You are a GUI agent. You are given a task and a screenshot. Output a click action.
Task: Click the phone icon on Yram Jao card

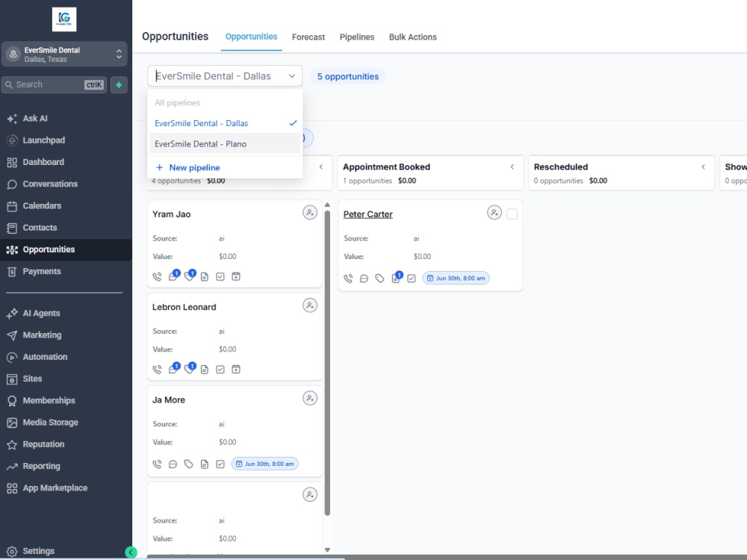(x=157, y=277)
